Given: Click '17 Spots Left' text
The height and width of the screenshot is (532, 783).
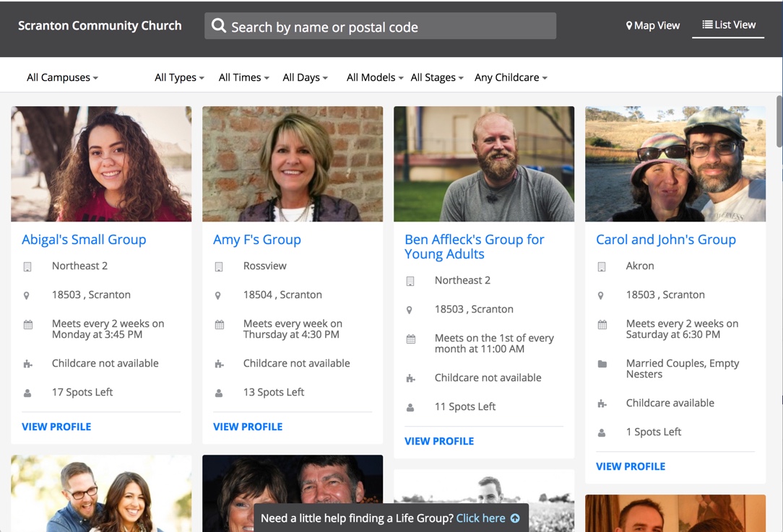Looking at the screenshot, I should pos(82,392).
